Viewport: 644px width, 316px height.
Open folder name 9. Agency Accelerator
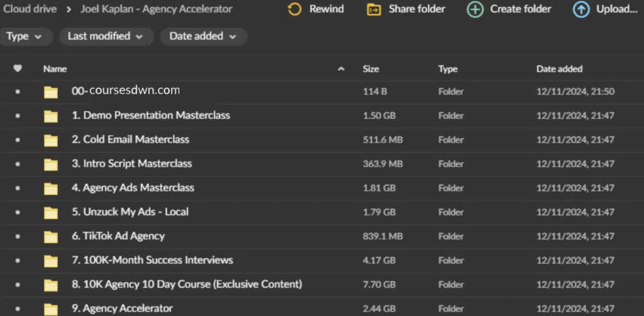[x=122, y=308]
